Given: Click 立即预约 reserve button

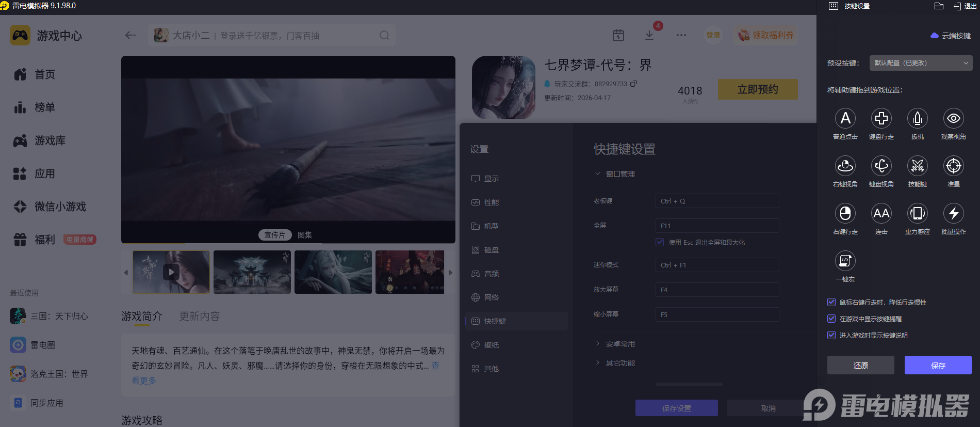Looking at the screenshot, I should pyautogui.click(x=758, y=89).
